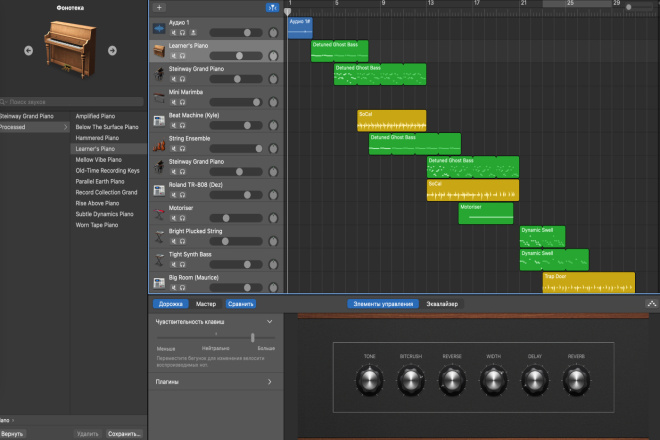Expand the Processed category chevron
Image resolution: width=660 pixels, height=440 pixels.
click(x=65, y=127)
